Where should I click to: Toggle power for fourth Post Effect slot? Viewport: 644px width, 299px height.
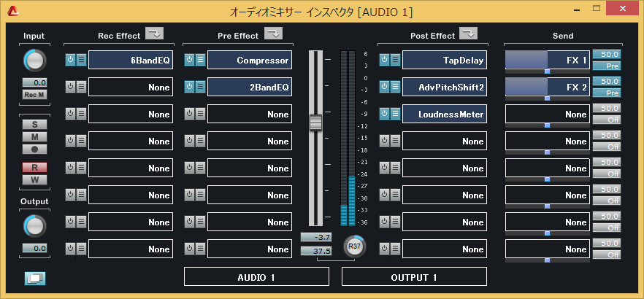click(x=384, y=141)
